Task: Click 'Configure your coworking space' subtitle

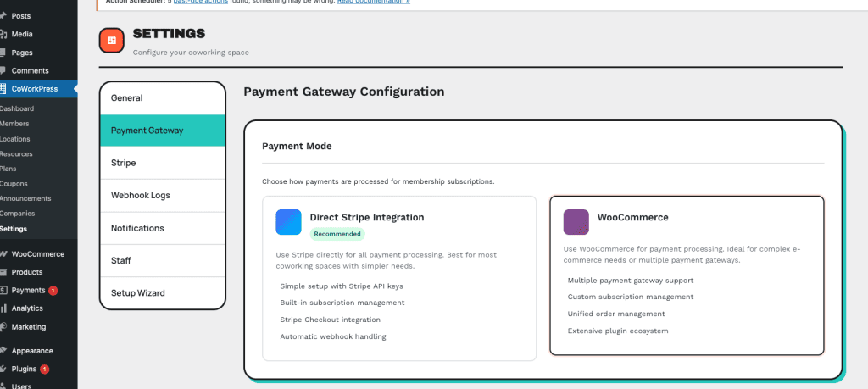Action: [x=191, y=53]
